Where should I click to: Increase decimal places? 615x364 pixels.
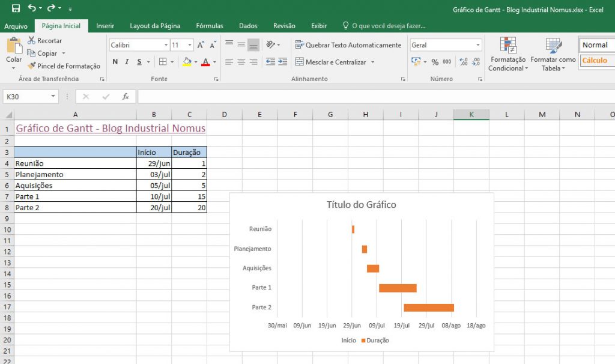pyautogui.click(x=464, y=62)
